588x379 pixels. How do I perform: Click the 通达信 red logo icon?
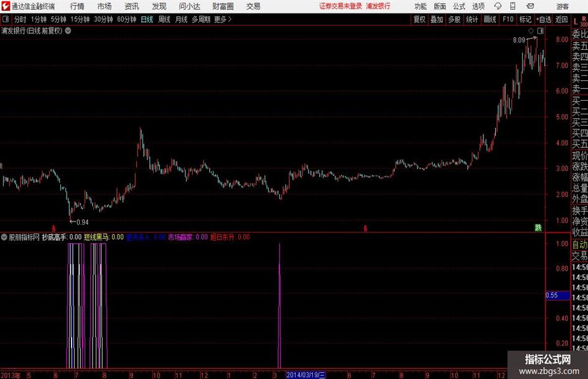6,6
